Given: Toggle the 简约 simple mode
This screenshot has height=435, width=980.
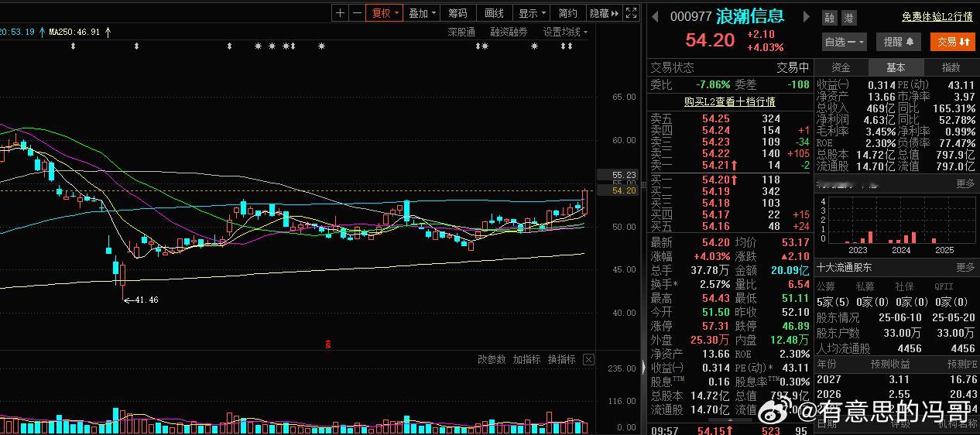Looking at the screenshot, I should 567,13.
